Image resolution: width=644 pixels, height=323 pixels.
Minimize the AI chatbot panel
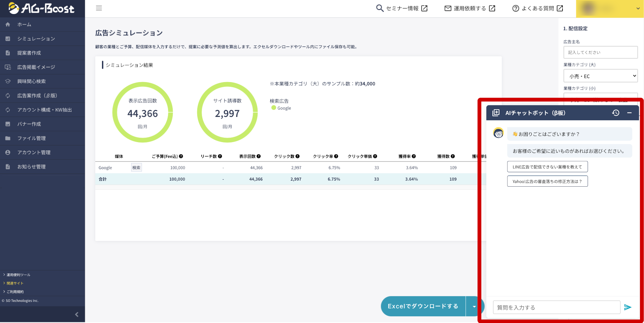point(629,113)
